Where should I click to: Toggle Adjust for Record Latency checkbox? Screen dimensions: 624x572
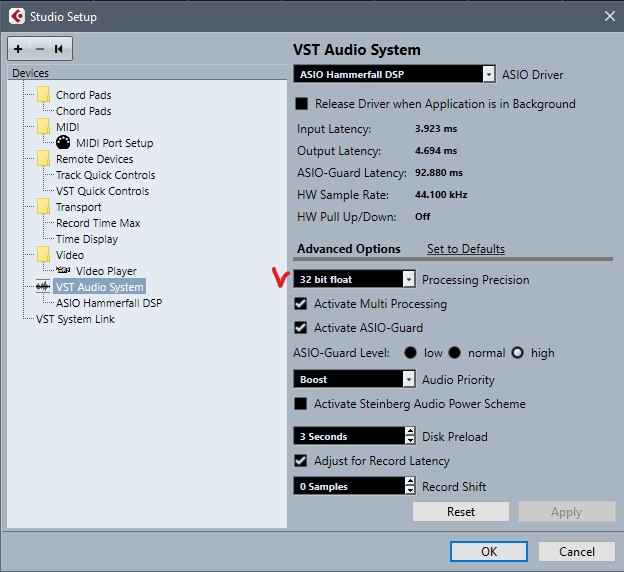click(x=300, y=461)
